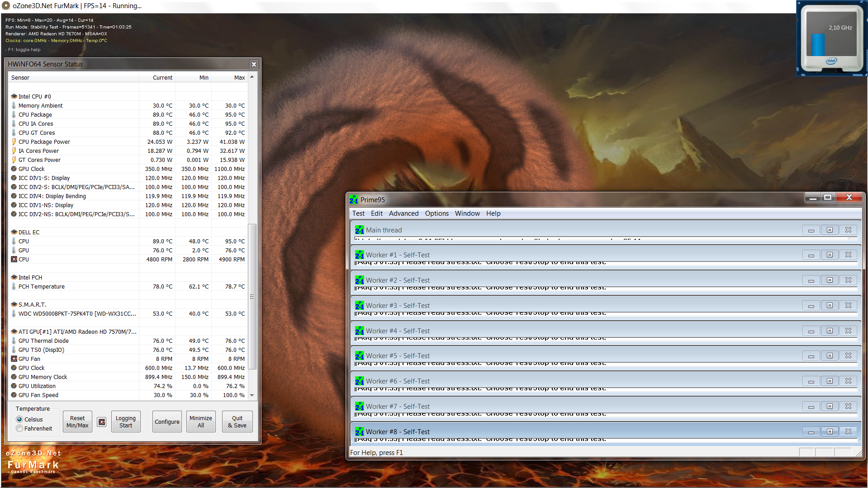Screen dimensions: 868x488
Task: Open the Options menu in Prime95
Action: (x=436, y=213)
